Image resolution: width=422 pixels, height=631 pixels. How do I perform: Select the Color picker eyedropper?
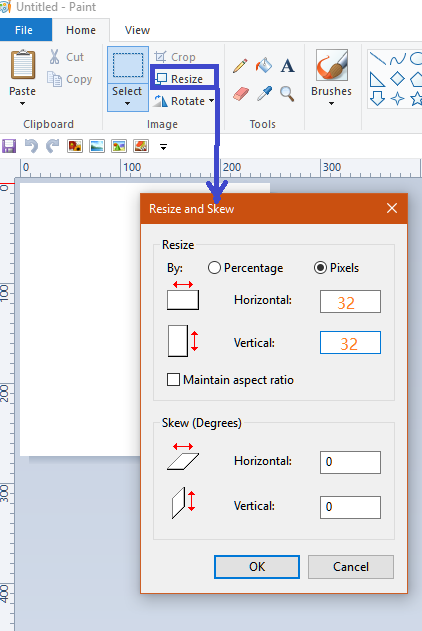[264, 94]
